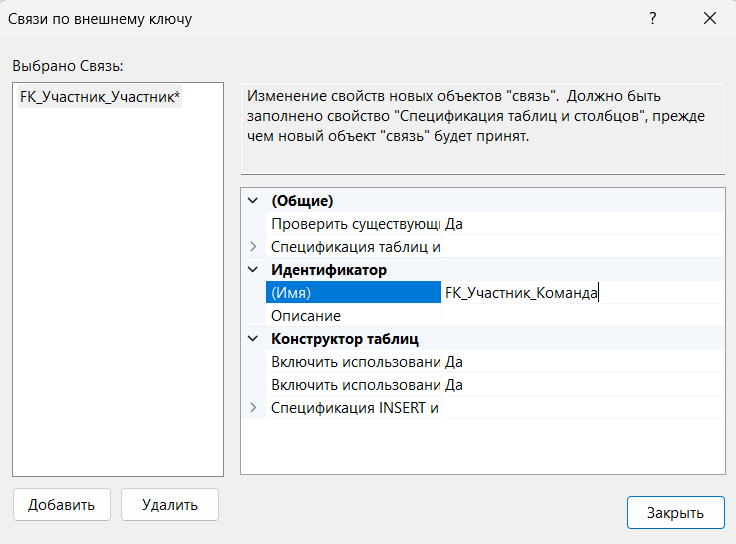Expand Спецификация таблиц и столбцов row
The height and width of the screenshot is (544, 736).
click(x=253, y=246)
